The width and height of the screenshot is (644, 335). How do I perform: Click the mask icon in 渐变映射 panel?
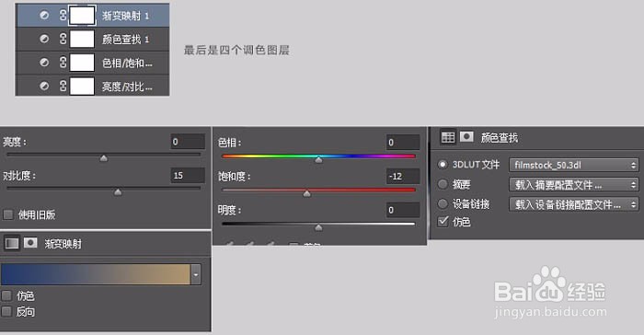tap(30, 243)
